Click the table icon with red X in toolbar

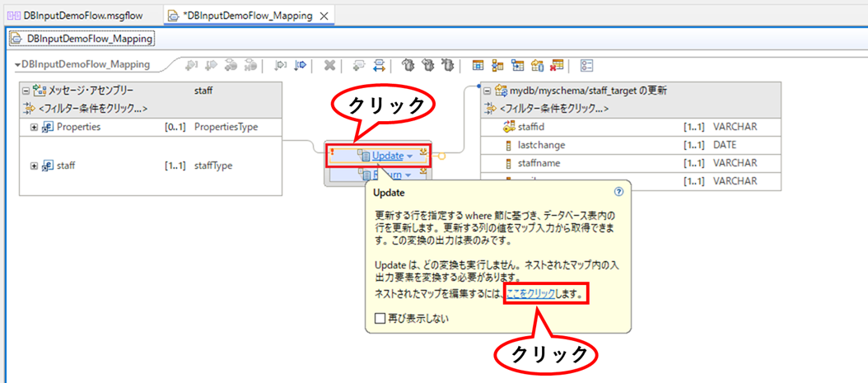[x=557, y=65]
